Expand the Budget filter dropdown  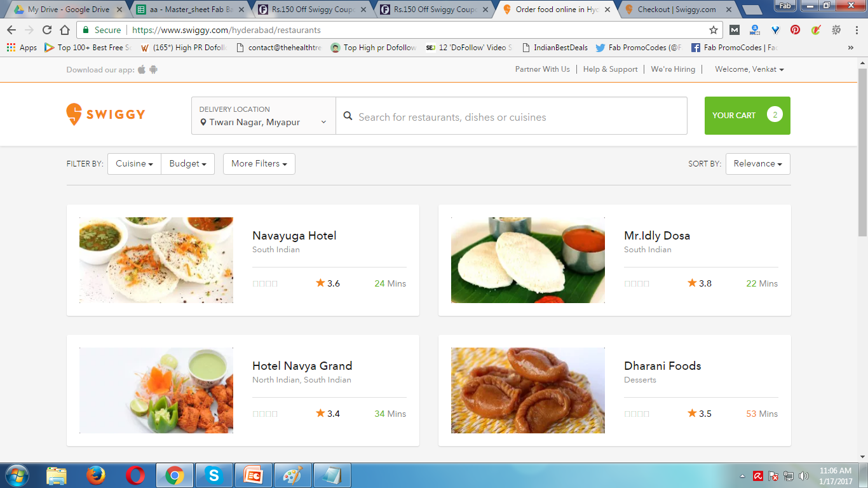pos(187,163)
